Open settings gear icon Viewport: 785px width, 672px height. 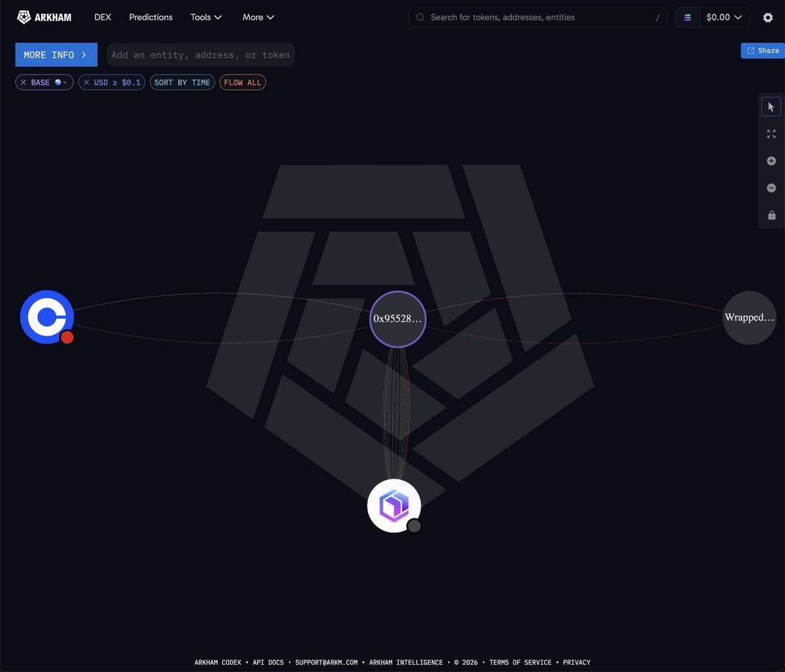(768, 18)
